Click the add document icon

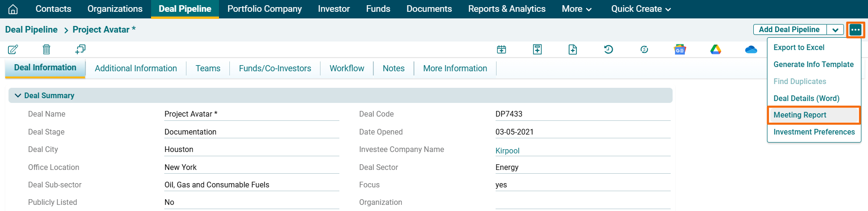click(573, 50)
